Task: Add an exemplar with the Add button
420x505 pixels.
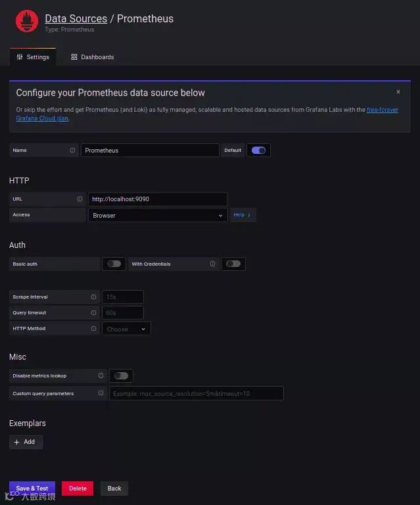Action: pyautogui.click(x=26, y=442)
